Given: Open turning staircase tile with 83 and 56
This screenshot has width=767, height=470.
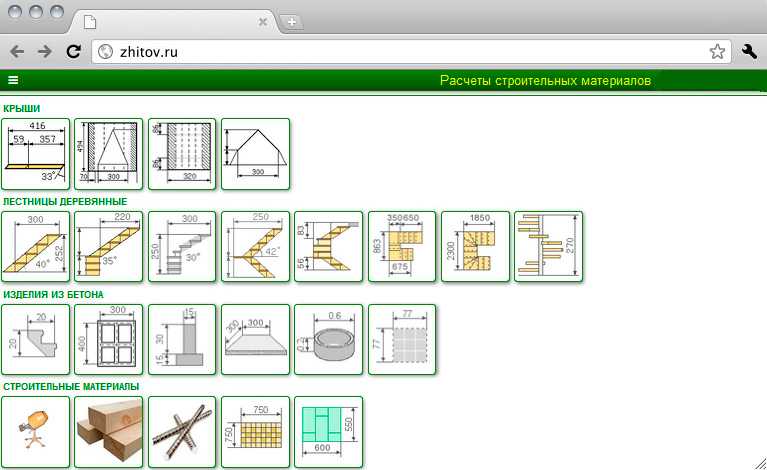Looking at the screenshot, I should click(x=329, y=246).
